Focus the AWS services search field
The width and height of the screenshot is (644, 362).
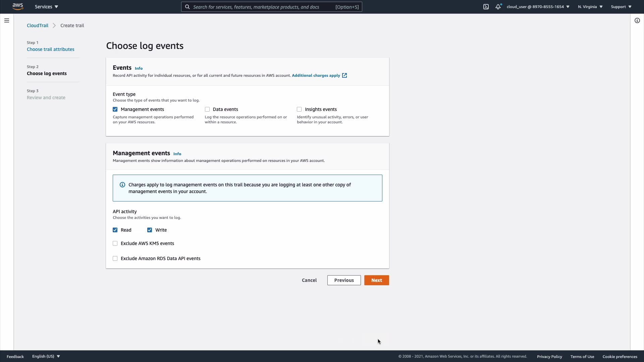pos(262,7)
